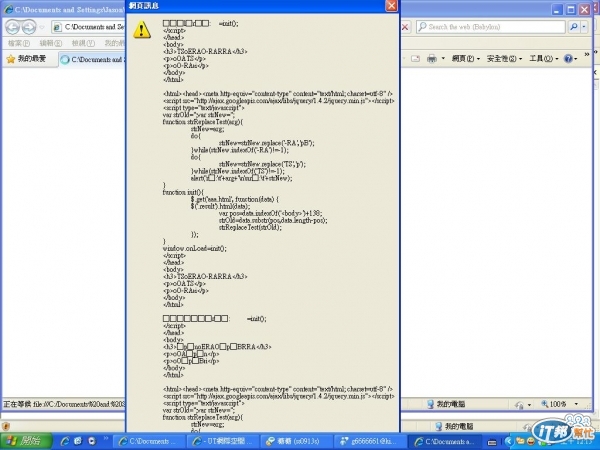Focus the address bar showing C:\Documents and Se
The width and height of the screenshot is (600, 450).
point(89,27)
